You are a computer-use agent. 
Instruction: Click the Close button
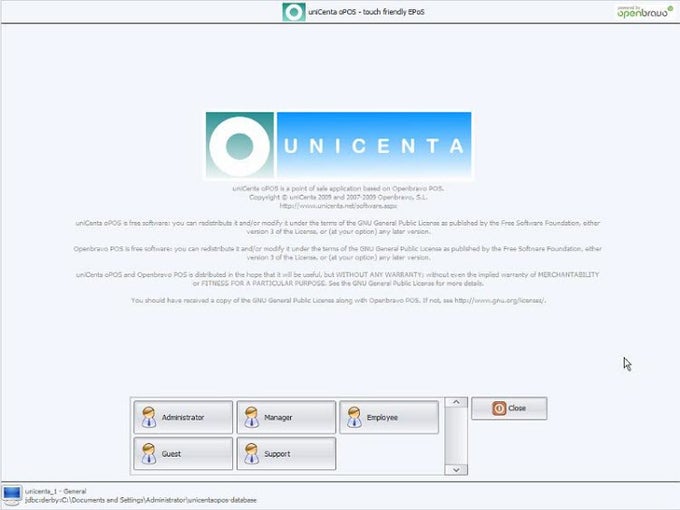(509, 408)
